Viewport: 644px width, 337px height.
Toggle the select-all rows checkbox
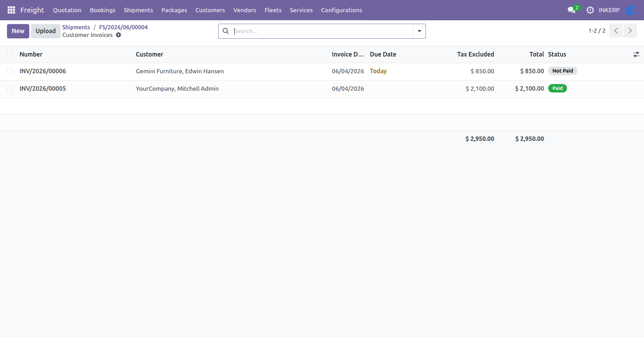pos(10,54)
